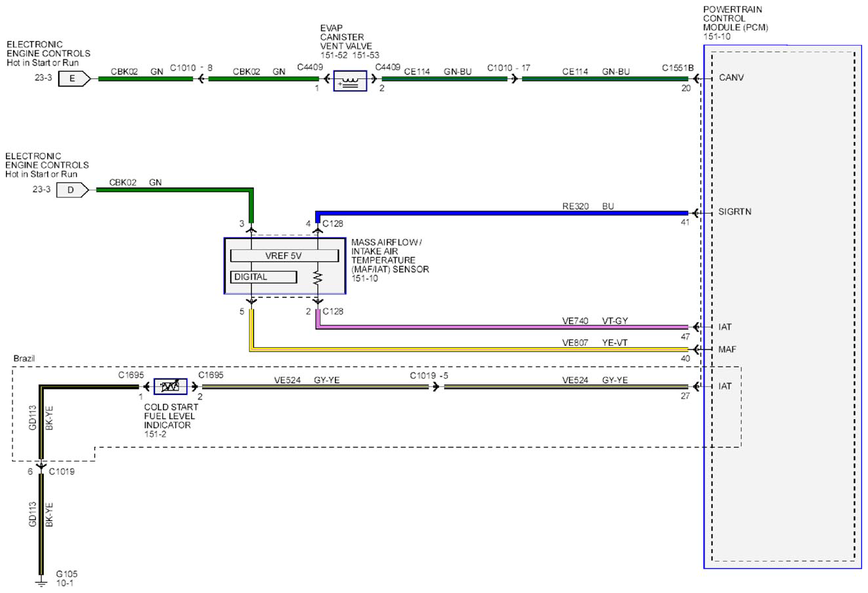868x593 pixels.
Task: Click the DIGITAL block inside the sensor
Action: [264, 277]
